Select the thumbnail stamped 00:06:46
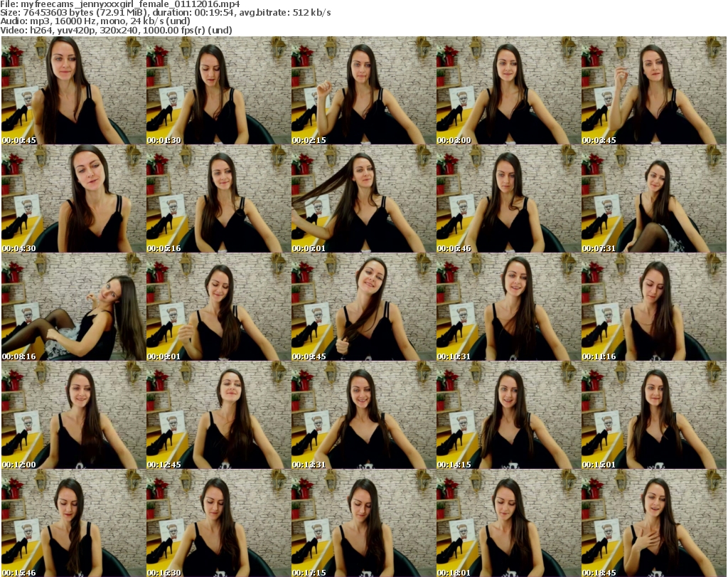Image resolution: width=728 pixels, height=577 pixels. [508, 198]
